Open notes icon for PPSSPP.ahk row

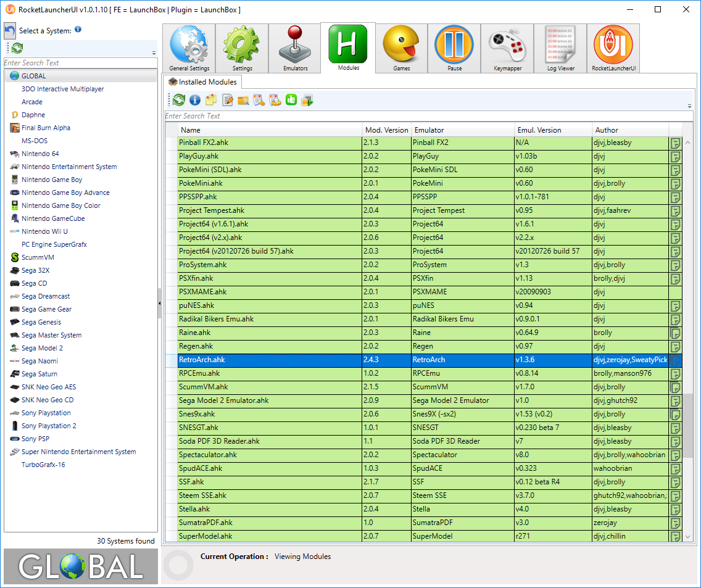675,197
